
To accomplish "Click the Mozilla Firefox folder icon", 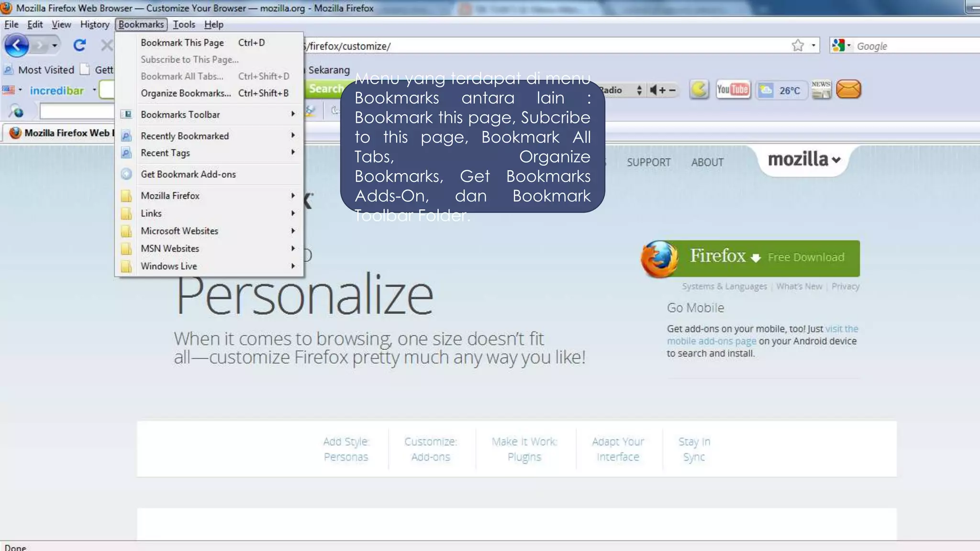I will 126,196.
